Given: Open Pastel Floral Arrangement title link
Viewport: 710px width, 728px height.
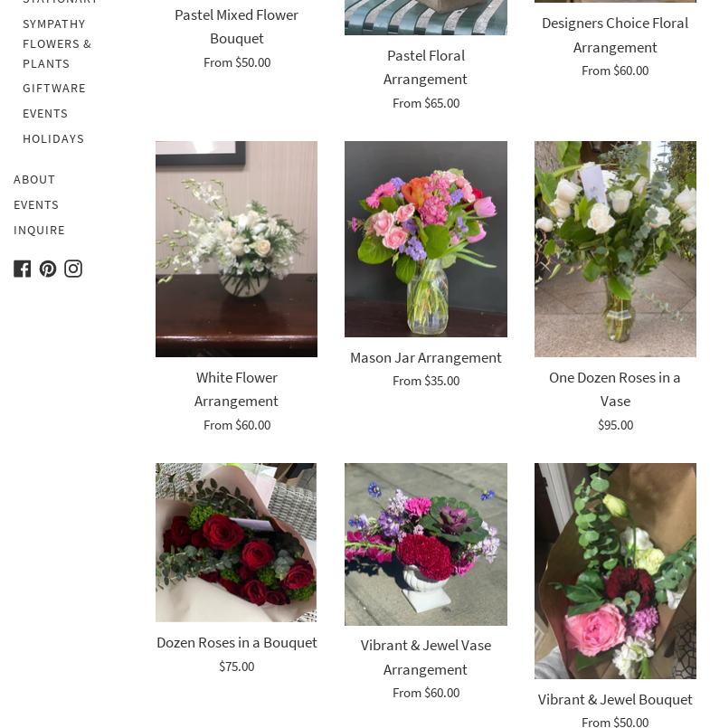Looking at the screenshot, I should pos(426,67).
